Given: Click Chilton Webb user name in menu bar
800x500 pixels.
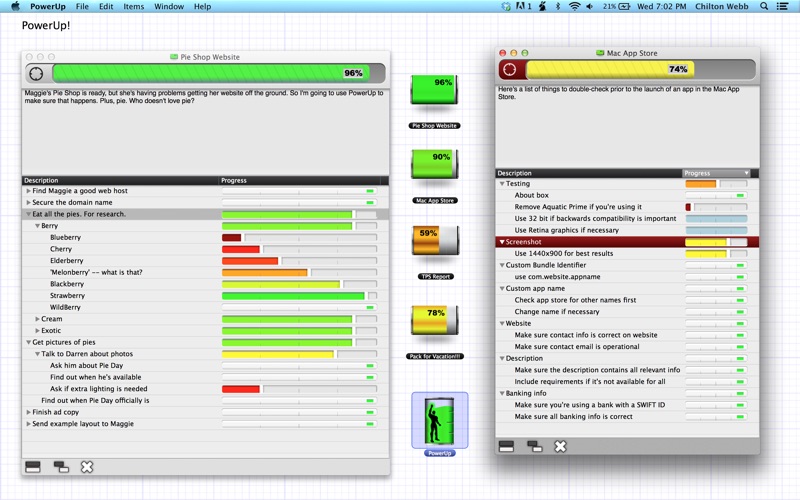Looking at the screenshot, I should coord(721,6).
